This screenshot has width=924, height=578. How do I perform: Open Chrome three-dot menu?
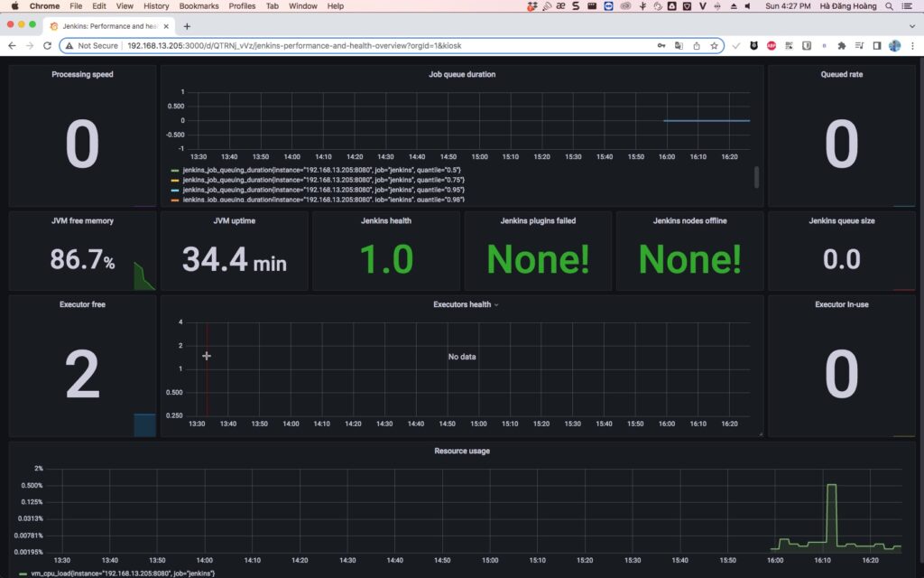pos(912,45)
